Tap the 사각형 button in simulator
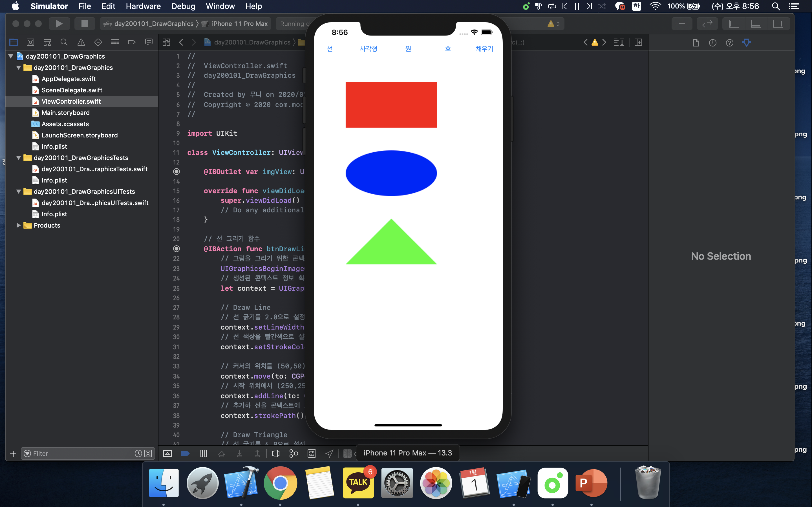This screenshot has width=812, height=507. click(368, 49)
